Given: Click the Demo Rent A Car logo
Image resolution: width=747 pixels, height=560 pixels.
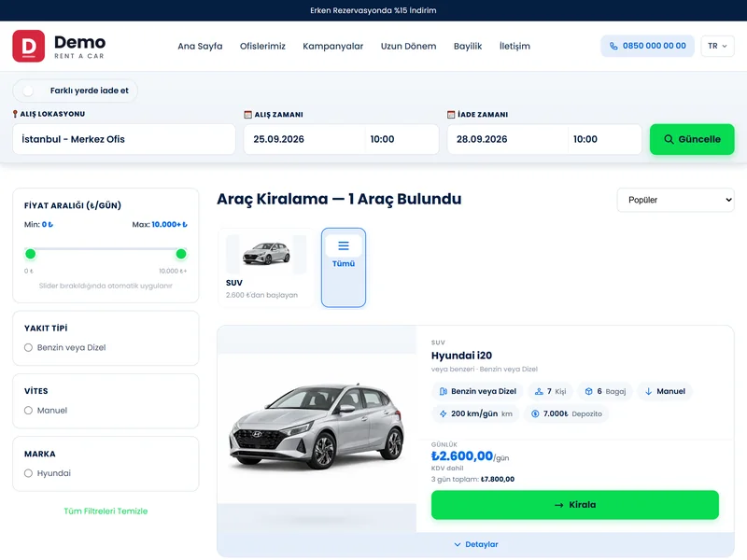Looking at the screenshot, I should pyautogui.click(x=59, y=46).
